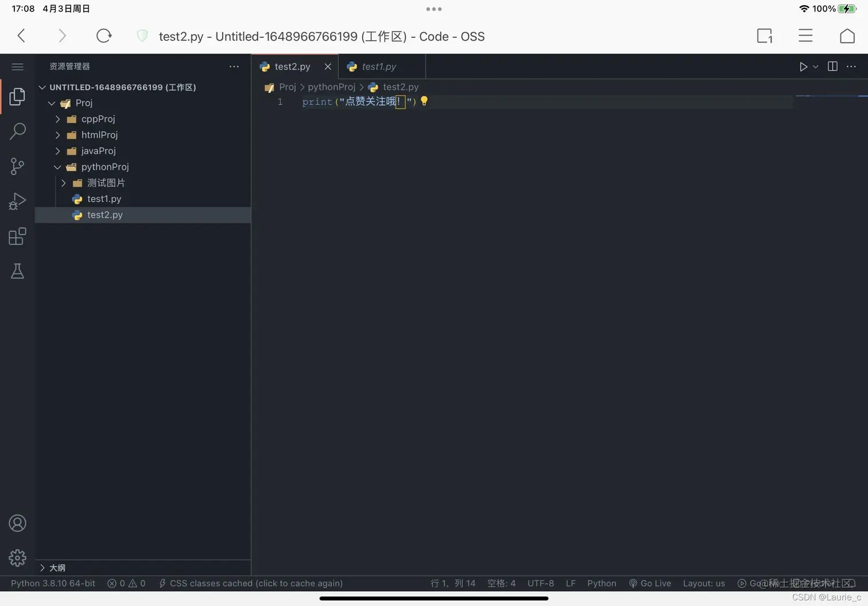The width and height of the screenshot is (868, 606).
Task: Expand the 大纲 outline section
Action: pos(144,568)
